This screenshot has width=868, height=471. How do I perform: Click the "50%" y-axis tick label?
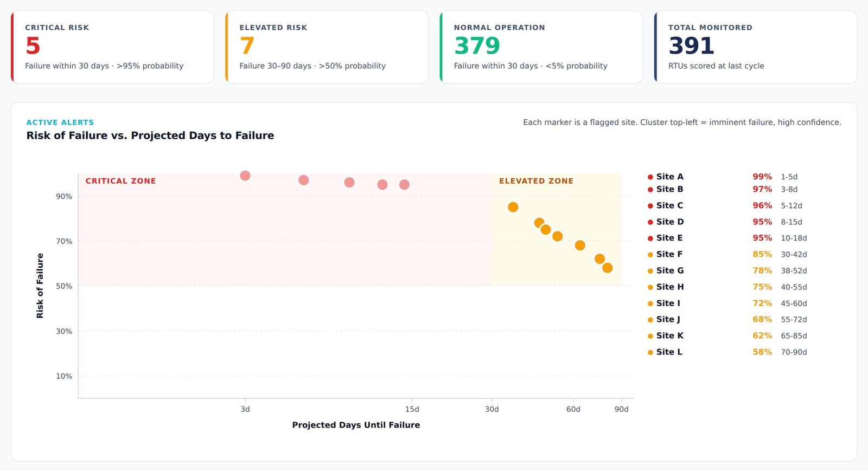(x=64, y=286)
